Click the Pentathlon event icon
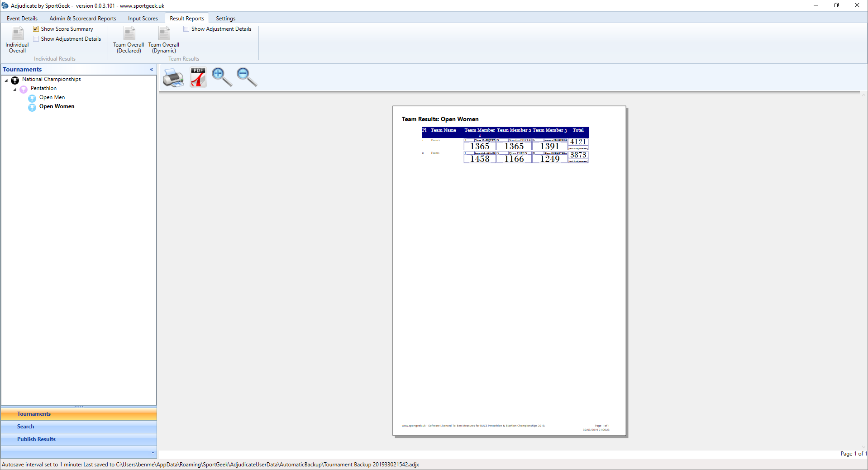The width and height of the screenshot is (868, 470). (x=24, y=89)
